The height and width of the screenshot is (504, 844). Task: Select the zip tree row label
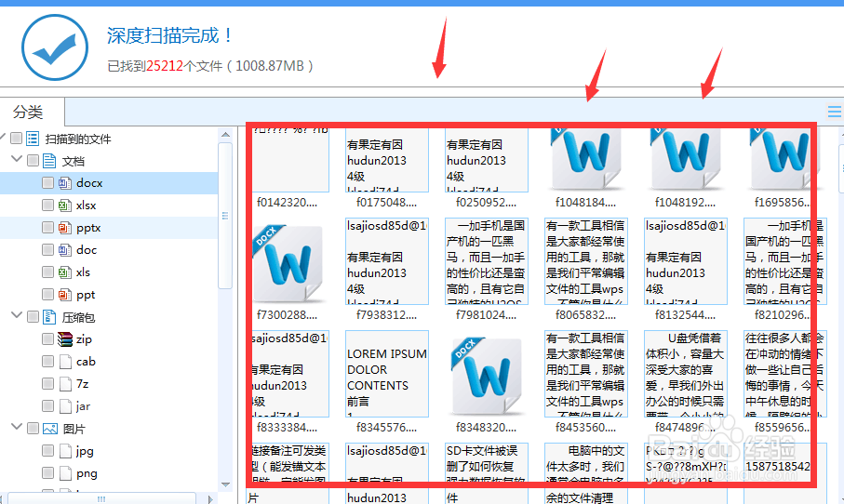84,339
